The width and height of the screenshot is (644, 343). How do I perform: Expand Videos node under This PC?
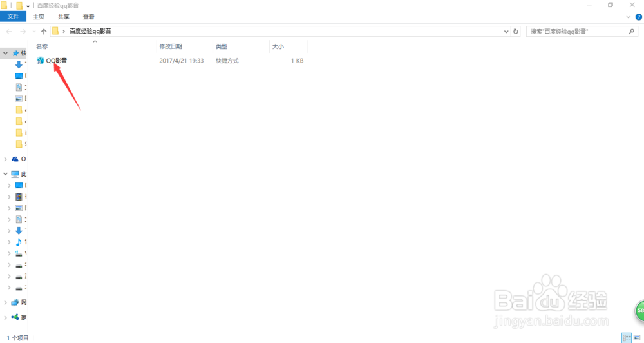coord(10,197)
